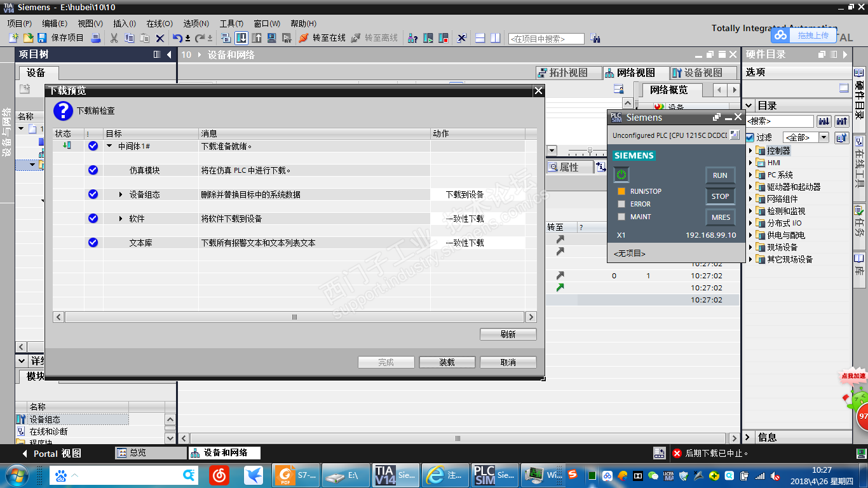Open Internet Explorer from taskbar
Image resolution: width=868 pixels, height=488 pixels.
[445, 475]
